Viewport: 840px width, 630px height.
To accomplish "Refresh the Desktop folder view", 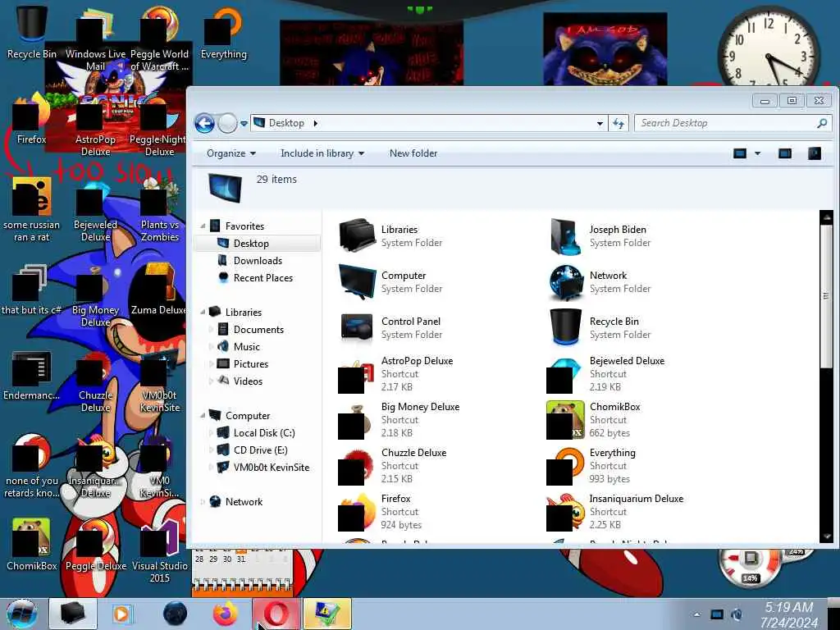I will [619, 123].
